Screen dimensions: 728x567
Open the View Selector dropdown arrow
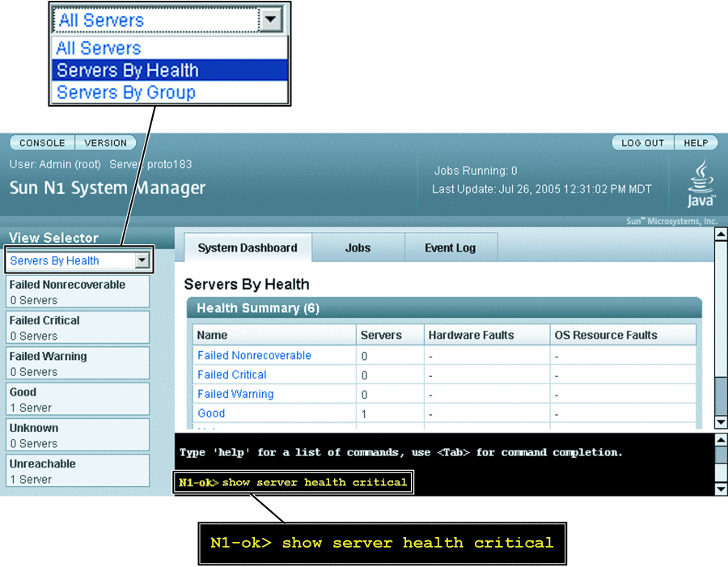[x=142, y=260]
